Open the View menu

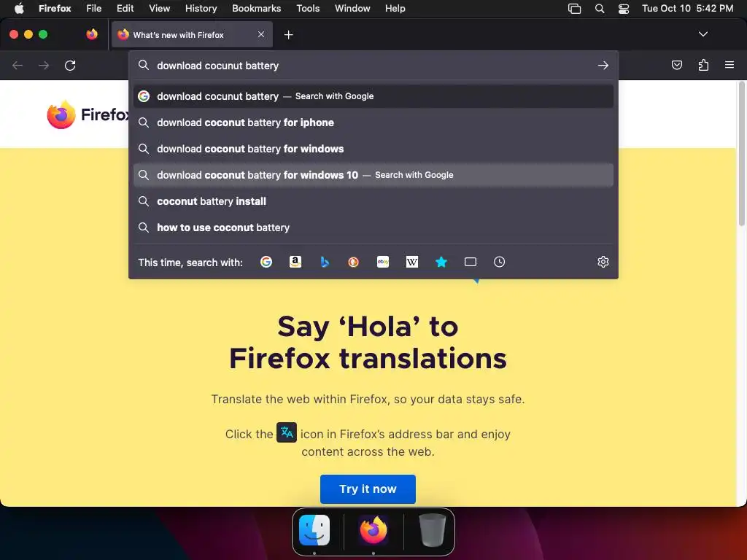point(160,9)
